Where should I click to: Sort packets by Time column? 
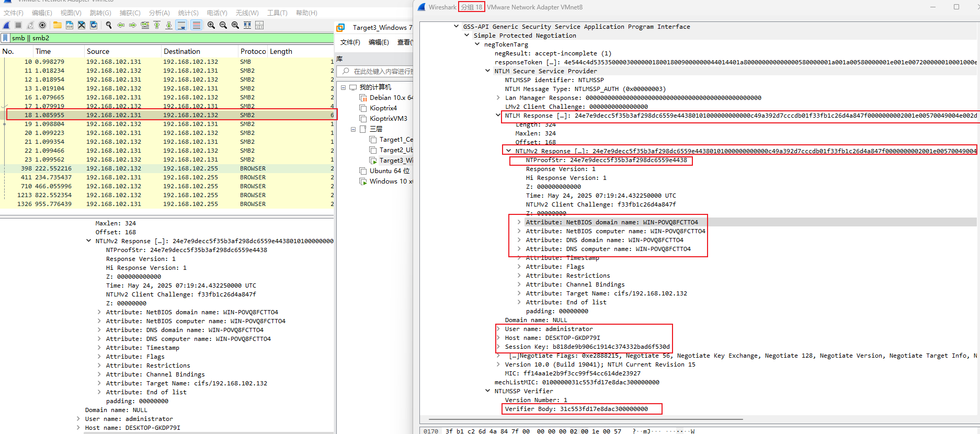click(x=59, y=51)
